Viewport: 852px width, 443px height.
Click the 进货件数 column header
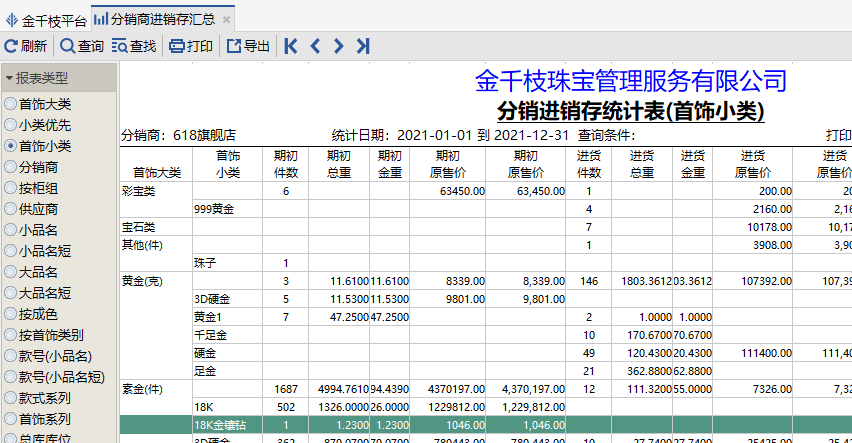589,164
